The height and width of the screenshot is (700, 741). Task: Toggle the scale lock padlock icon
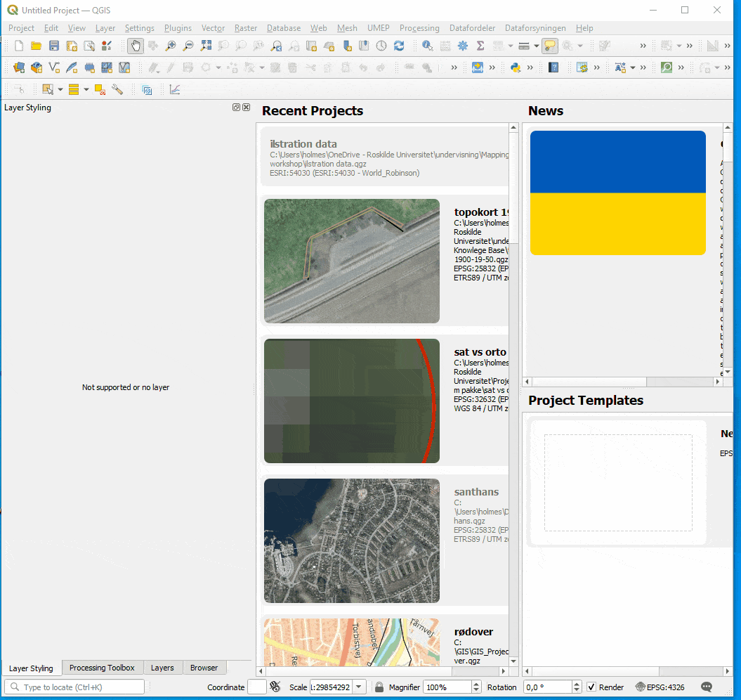point(379,687)
